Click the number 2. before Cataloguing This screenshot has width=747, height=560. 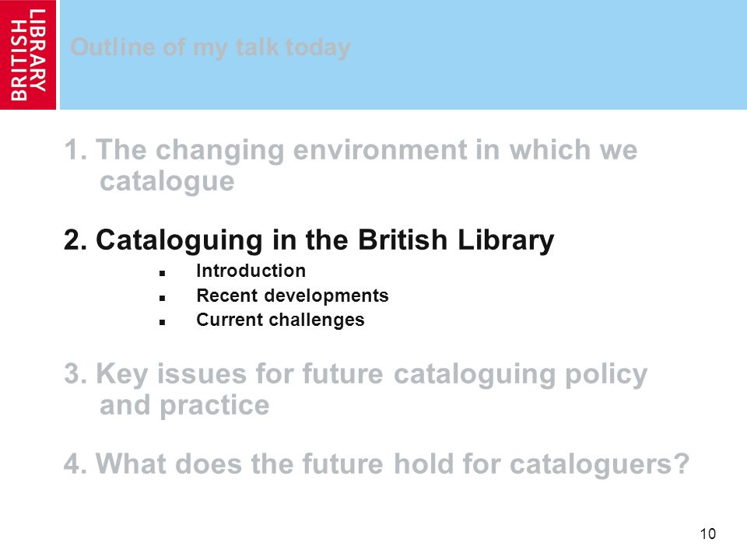pos(75,240)
